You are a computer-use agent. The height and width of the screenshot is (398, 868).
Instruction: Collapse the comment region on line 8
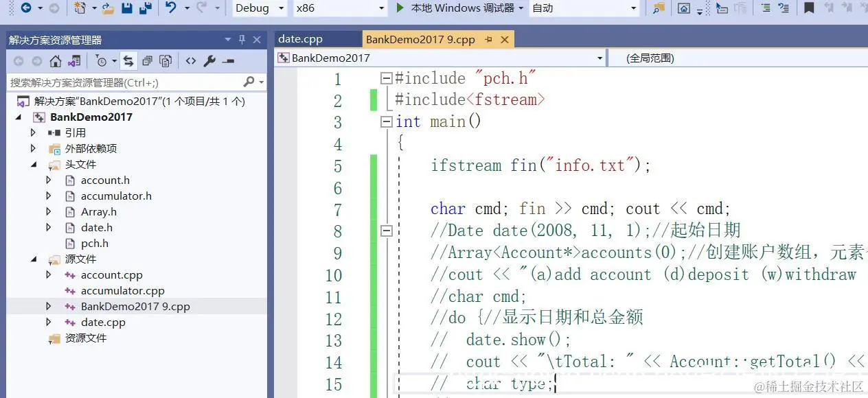pyautogui.click(x=386, y=231)
